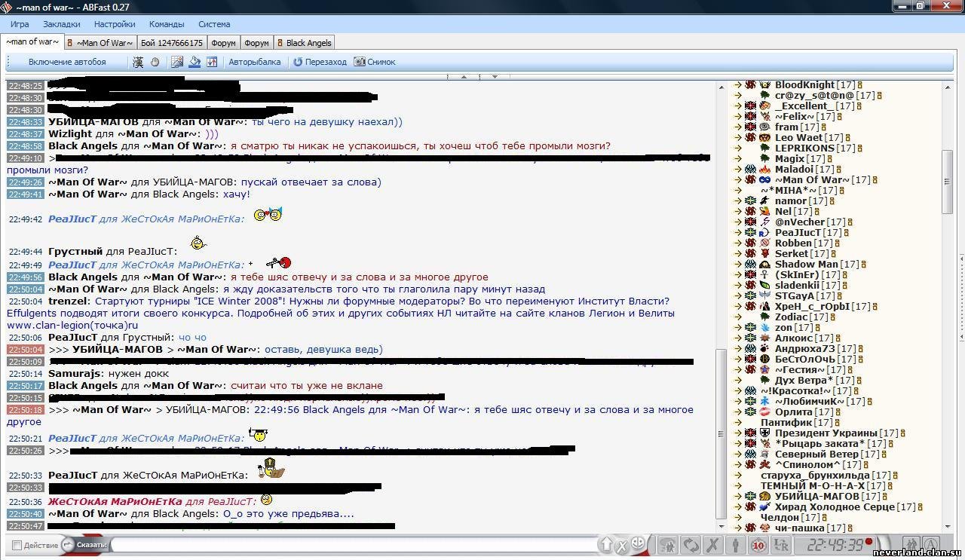This screenshot has width=965, height=560.
Task: Open the Игра menu
Action: click(x=20, y=24)
